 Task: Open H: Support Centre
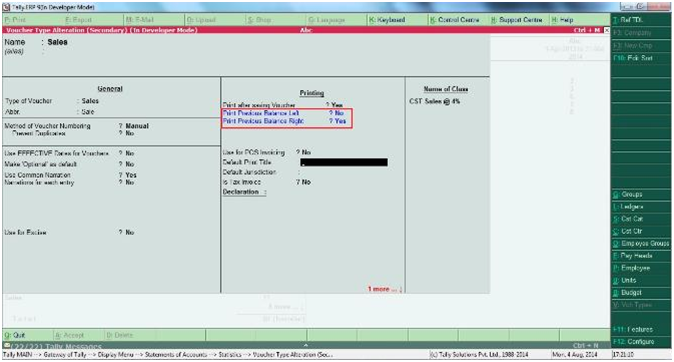(x=517, y=20)
